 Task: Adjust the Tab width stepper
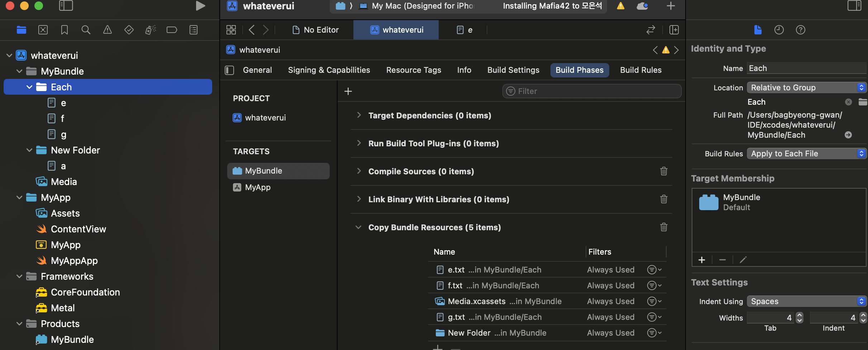(800, 318)
